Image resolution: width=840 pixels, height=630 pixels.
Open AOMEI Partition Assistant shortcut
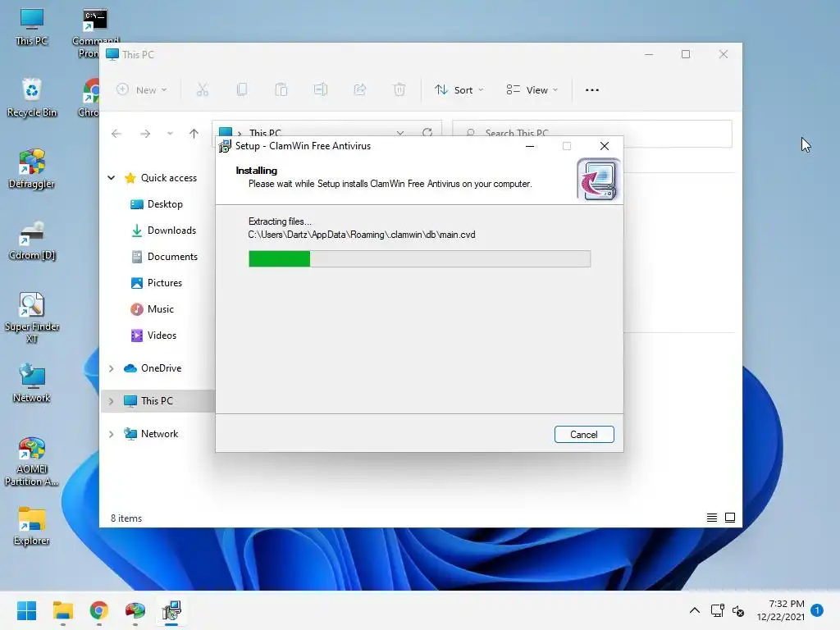point(32,461)
